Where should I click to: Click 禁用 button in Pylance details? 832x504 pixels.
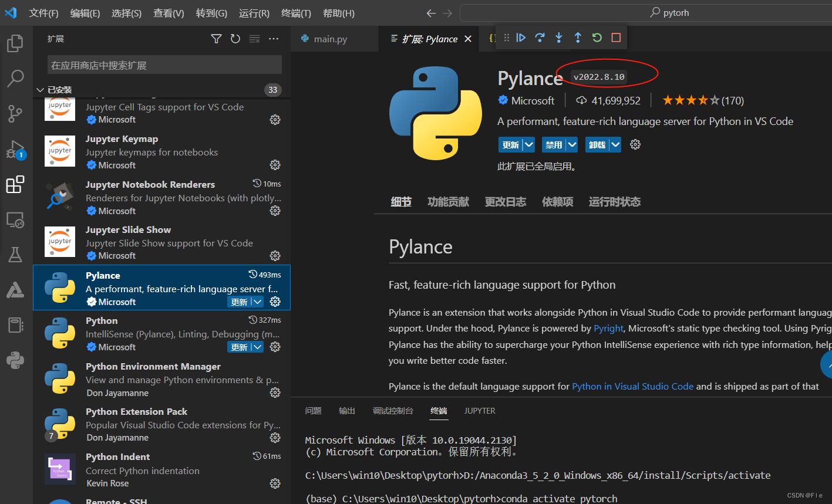click(554, 144)
